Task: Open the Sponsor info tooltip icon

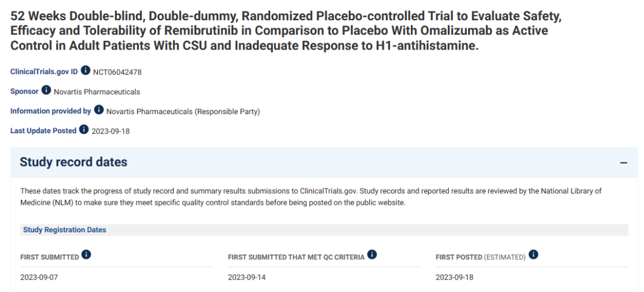Action: [x=47, y=91]
